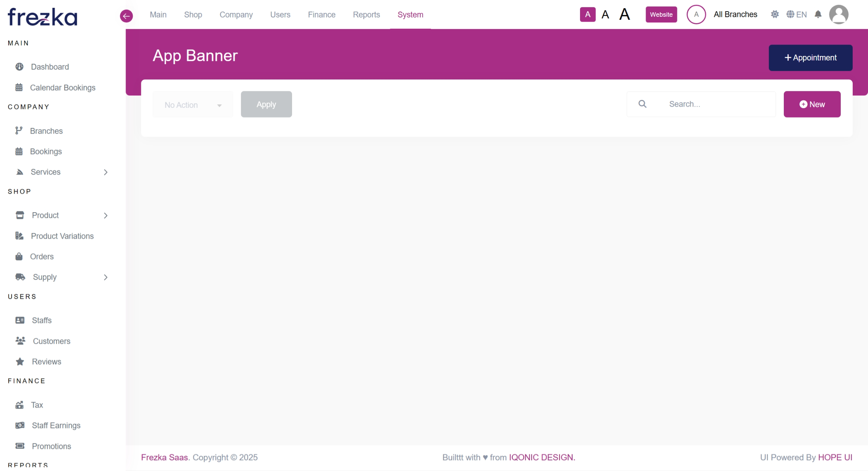
Task: Select the small font size A
Action: click(587, 15)
